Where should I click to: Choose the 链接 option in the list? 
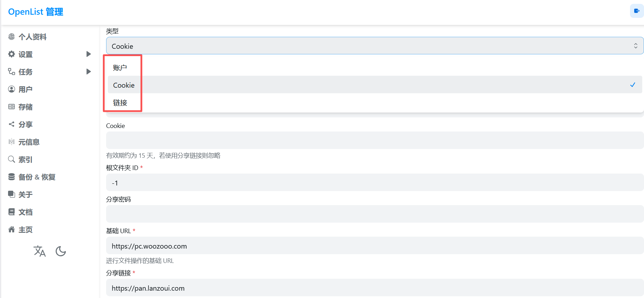(x=120, y=103)
